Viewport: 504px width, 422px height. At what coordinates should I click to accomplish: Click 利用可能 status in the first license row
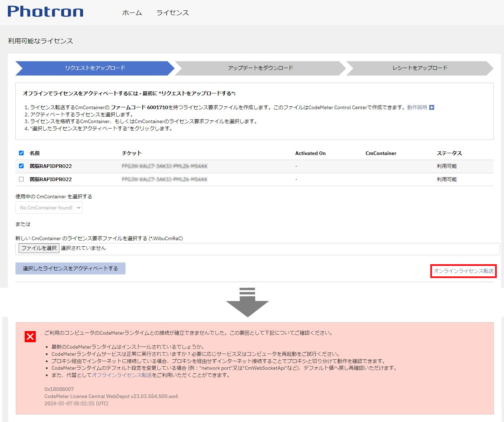click(447, 166)
